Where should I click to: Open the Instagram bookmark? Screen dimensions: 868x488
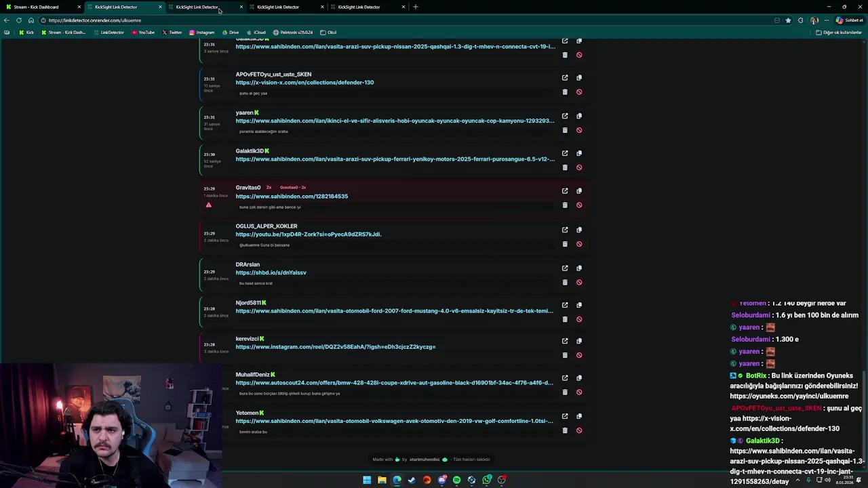click(202, 33)
